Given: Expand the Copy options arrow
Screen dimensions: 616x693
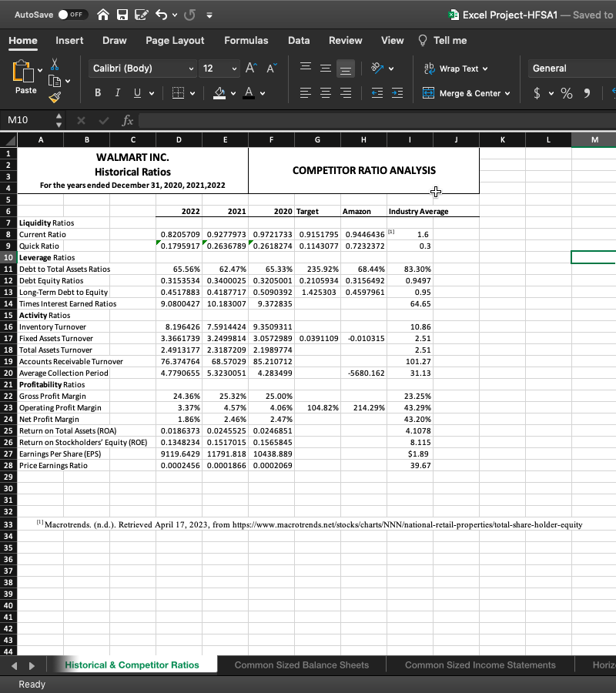Looking at the screenshot, I should tap(68, 81).
